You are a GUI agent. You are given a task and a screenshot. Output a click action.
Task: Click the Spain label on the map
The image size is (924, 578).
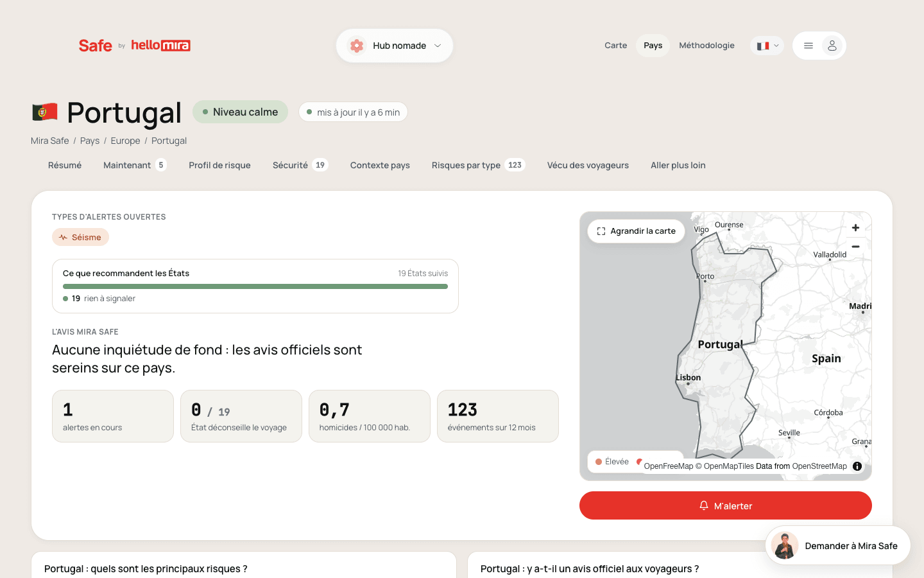[x=826, y=358]
